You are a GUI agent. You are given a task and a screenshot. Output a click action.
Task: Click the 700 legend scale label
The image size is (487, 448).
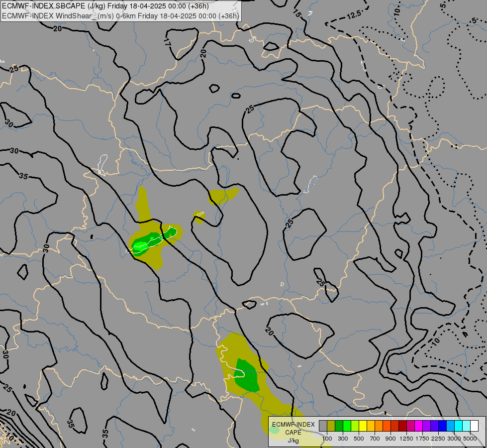coord(375,439)
